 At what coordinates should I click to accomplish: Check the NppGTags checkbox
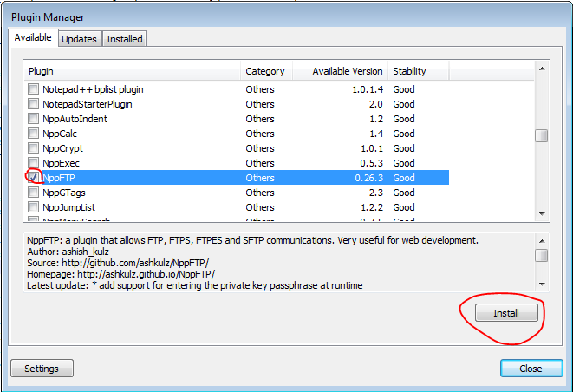coord(33,193)
